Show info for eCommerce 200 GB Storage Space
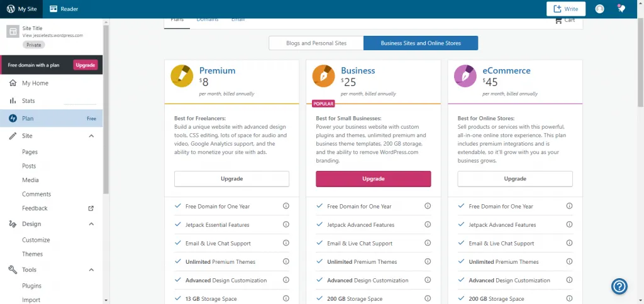The image size is (644, 304). (569, 298)
